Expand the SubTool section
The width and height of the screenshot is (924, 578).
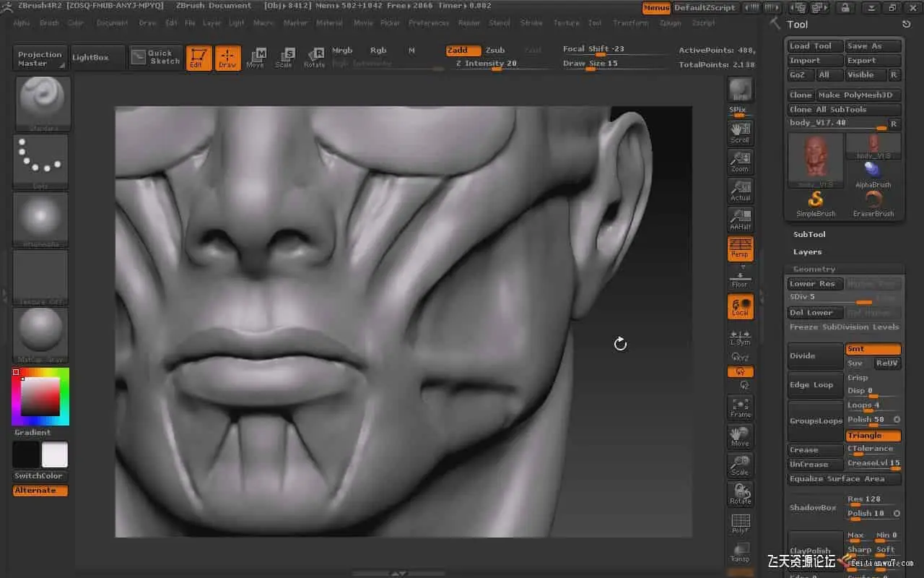tap(809, 234)
